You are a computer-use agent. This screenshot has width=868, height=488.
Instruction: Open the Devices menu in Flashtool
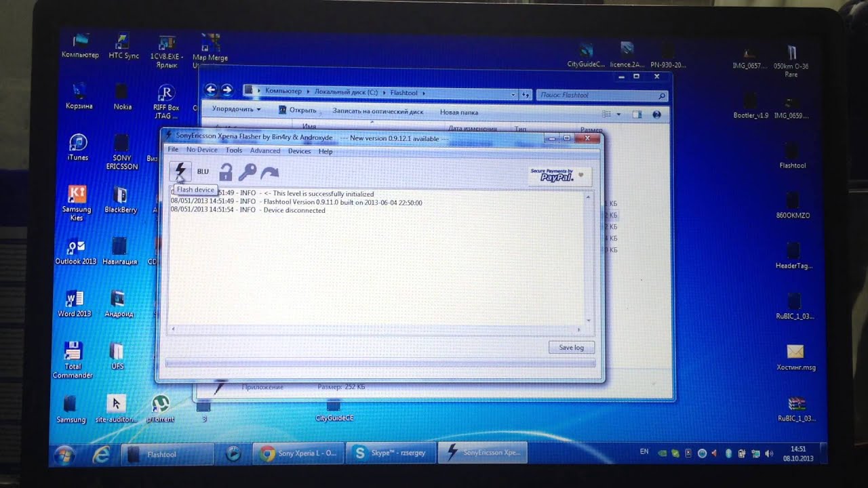(299, 151)
